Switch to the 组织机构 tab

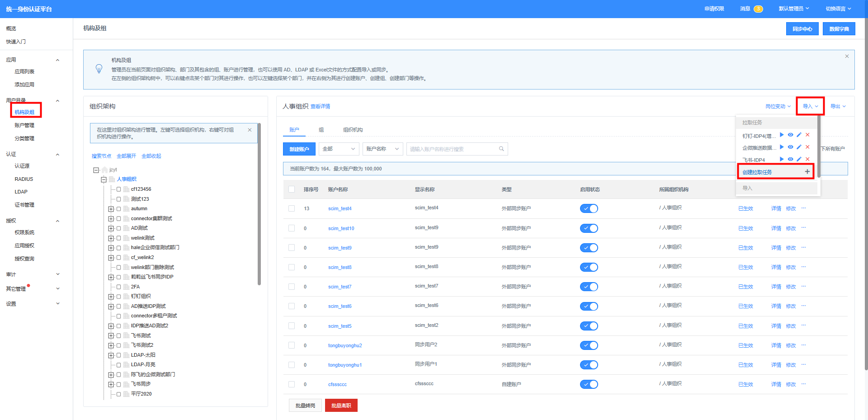tap(353, 130)
